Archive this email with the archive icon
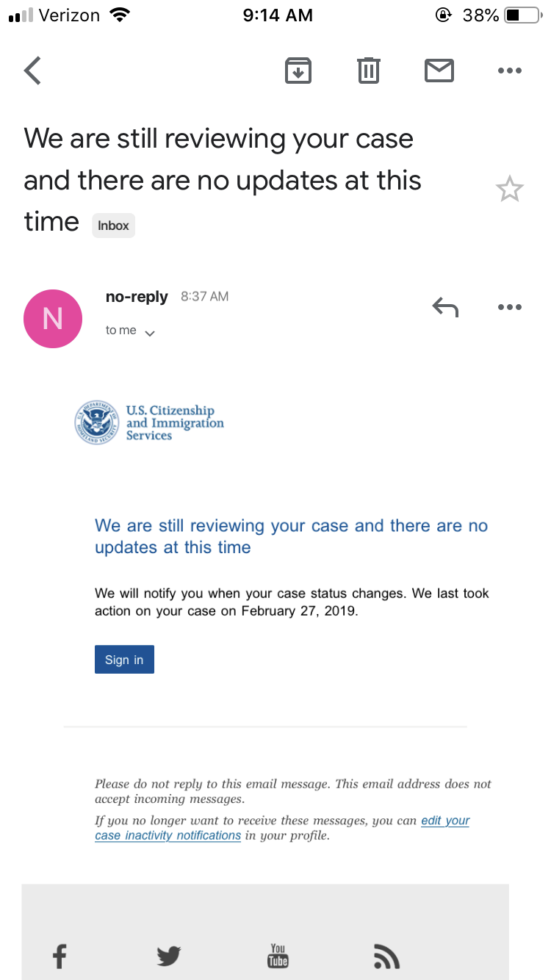The height and width of the screenshot is (980, 551). pyautogui.click(x=298, y=71)
